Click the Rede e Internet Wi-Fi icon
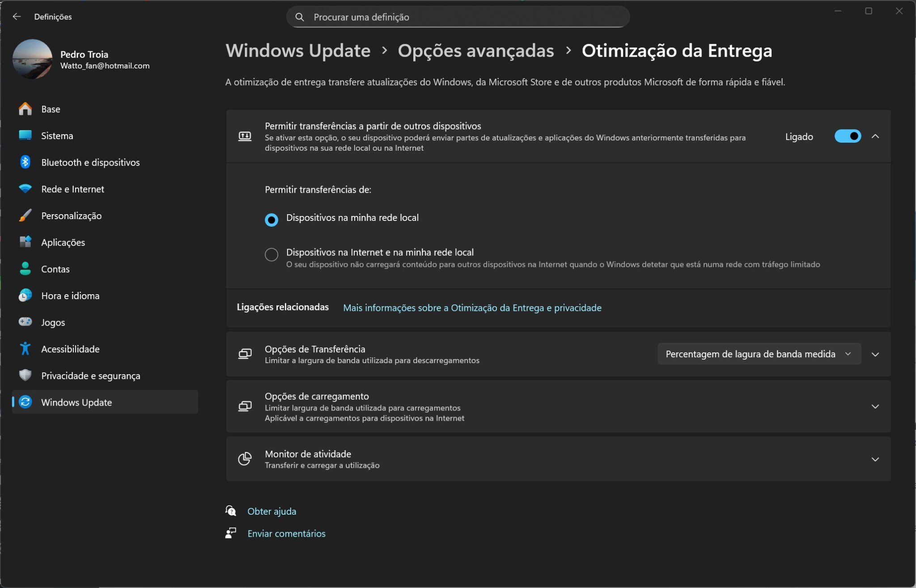916x588 pixels. point(25,189)
